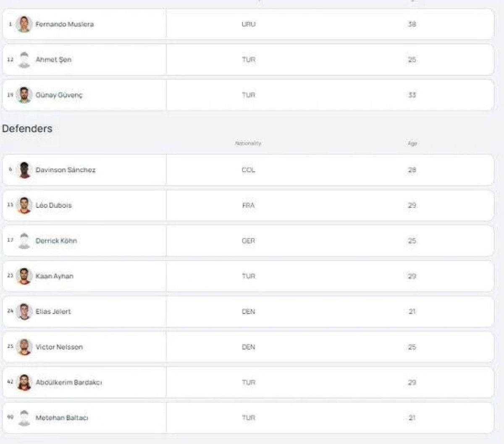
Task: Click Ahmet Şen's placeholder avatar
Action: pos(24,60)
